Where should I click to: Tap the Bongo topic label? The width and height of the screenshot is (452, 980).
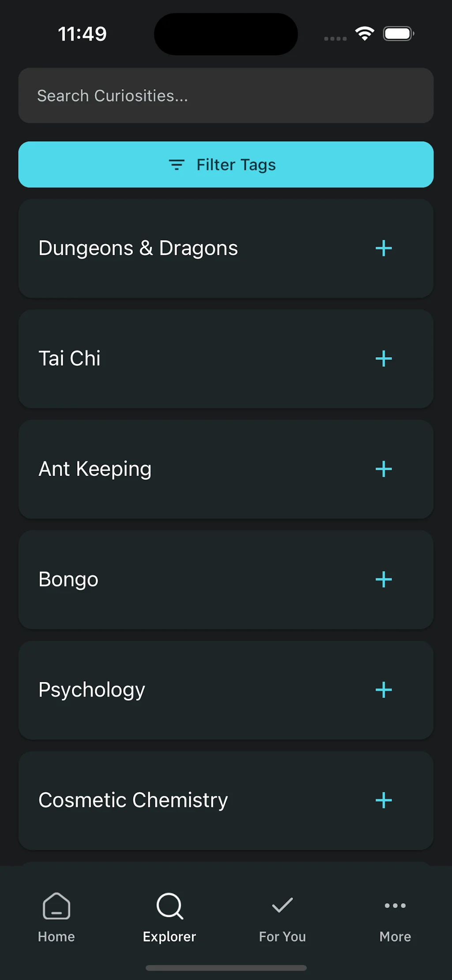(x=68, y=579)
